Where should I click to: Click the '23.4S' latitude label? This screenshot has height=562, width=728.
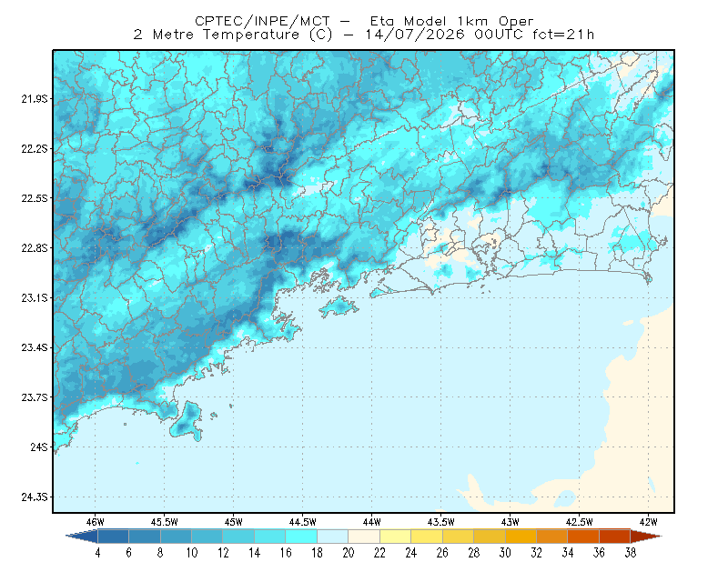tap(35, 347)
